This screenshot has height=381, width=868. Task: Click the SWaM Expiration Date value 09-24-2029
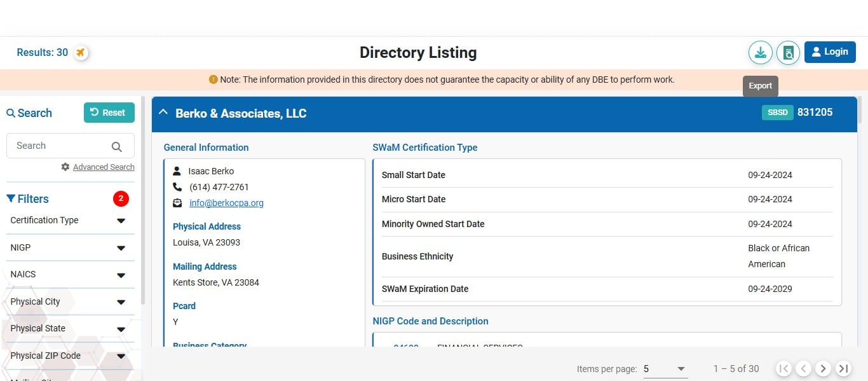(x=770, y=289)
